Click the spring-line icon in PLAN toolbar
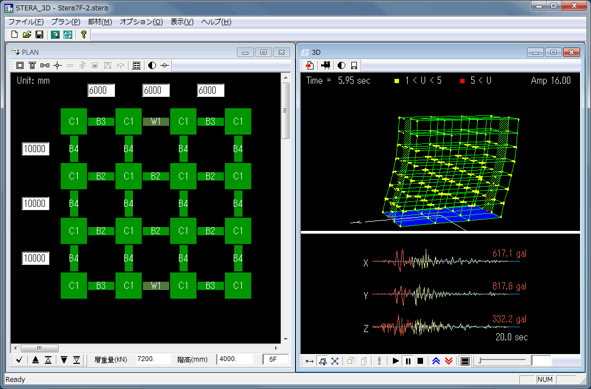591x389 pixels. point(165,66)
